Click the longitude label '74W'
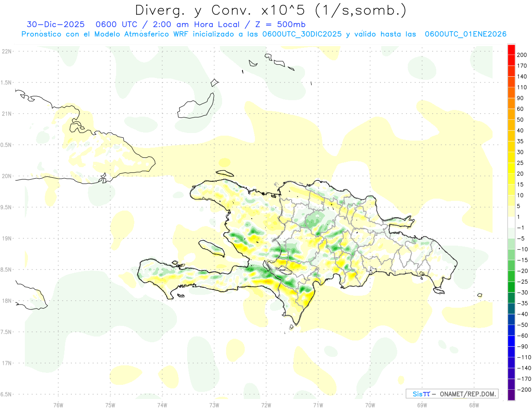532x411 pixels. coord(162,405)
